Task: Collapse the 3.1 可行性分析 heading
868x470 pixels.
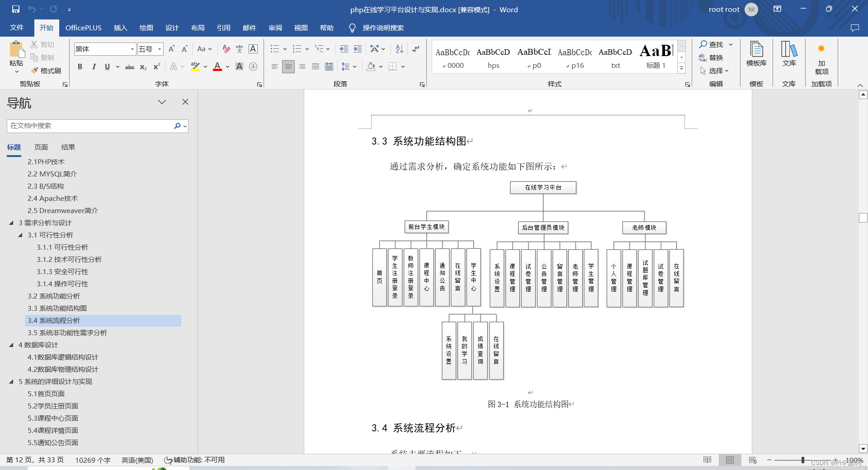Action: tap(20, 235)
